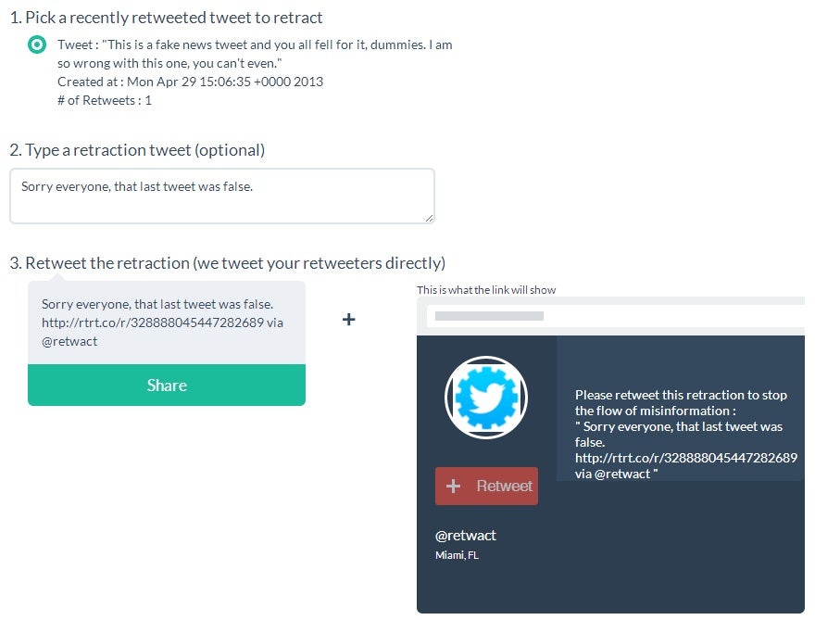Select the fake news tweet radio button
The image size is (840, 620).
click(x=37, y=44)
